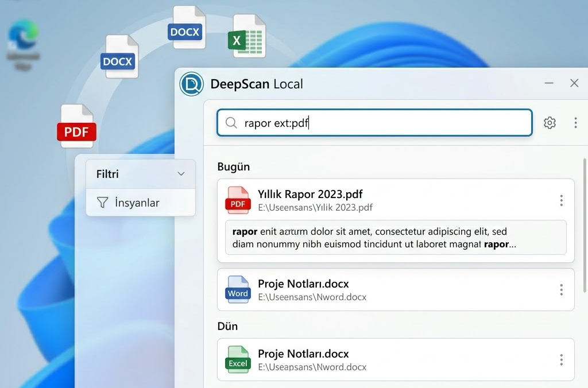Minimize the DeepScan Local window
This screenshot has width=588, height=388.
pyautogui.click(x=549, y=83)
